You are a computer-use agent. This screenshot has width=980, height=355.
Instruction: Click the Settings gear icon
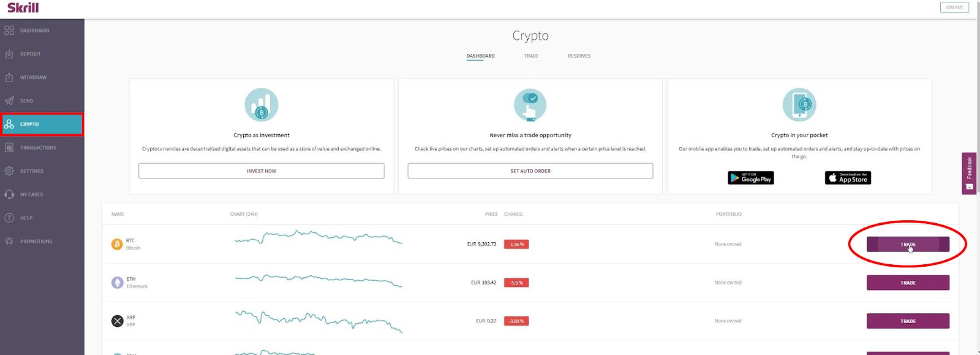coord(9,171)
